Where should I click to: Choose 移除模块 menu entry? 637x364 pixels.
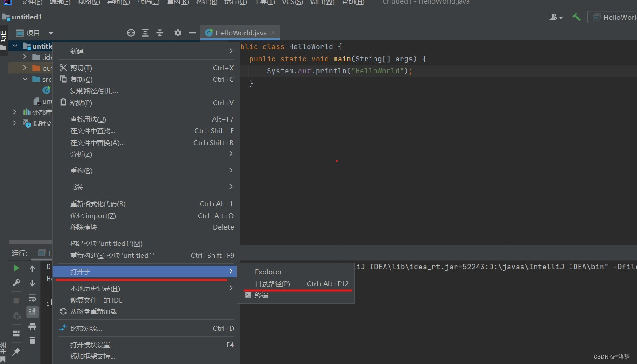tap(146, 227)
